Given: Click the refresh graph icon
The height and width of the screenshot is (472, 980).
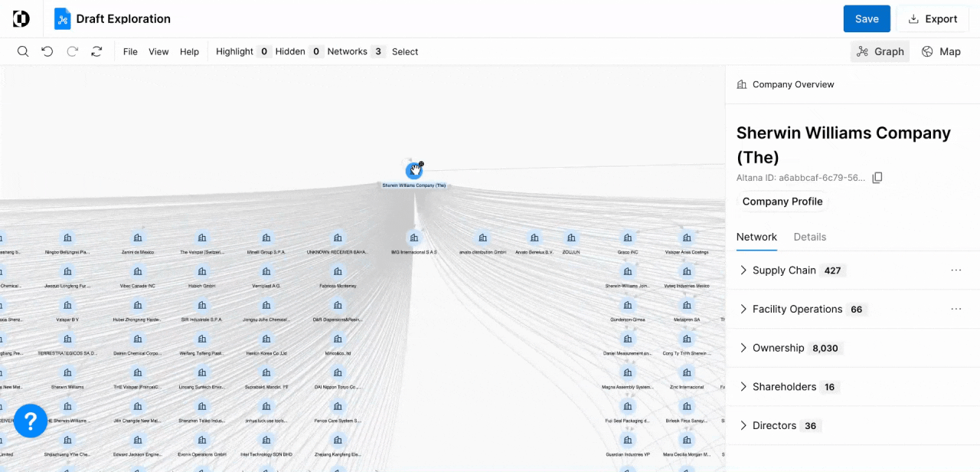Looking at the screenshot, I should tap(96, 51).
